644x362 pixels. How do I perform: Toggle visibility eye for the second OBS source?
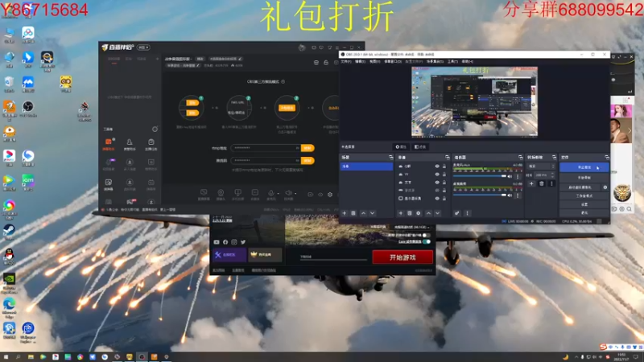(x=437, y=175)
